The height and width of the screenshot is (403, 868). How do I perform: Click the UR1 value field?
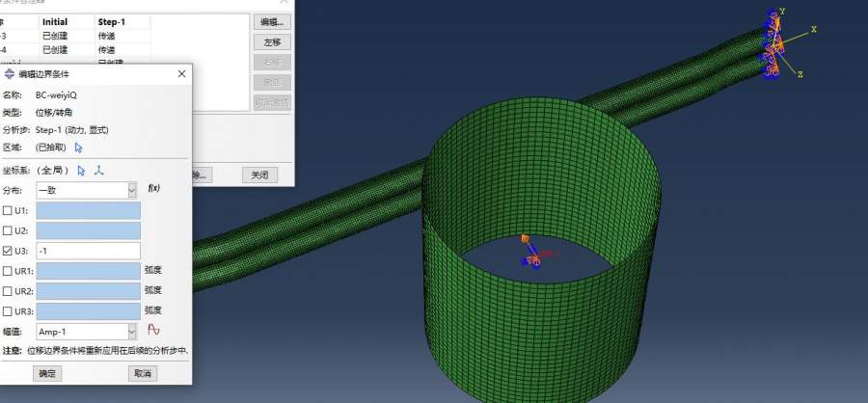(89, 271)
